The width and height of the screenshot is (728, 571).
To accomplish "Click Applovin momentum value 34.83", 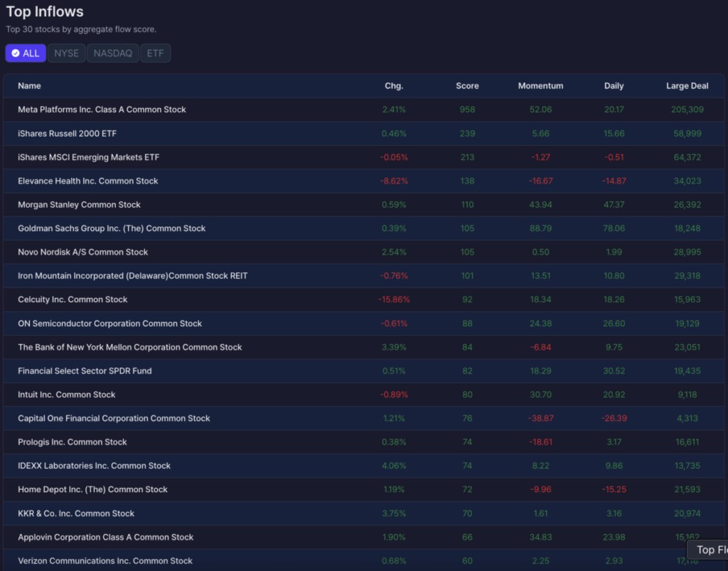I will (540, 537).
